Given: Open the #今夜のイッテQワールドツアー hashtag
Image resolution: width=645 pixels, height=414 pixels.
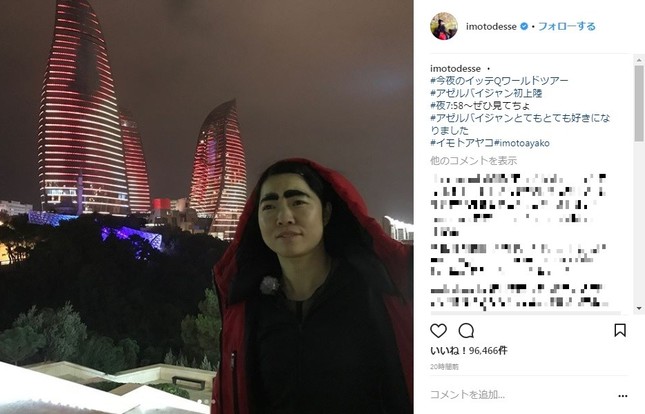Looking at the screenshot, I should [x=499, y=80].
